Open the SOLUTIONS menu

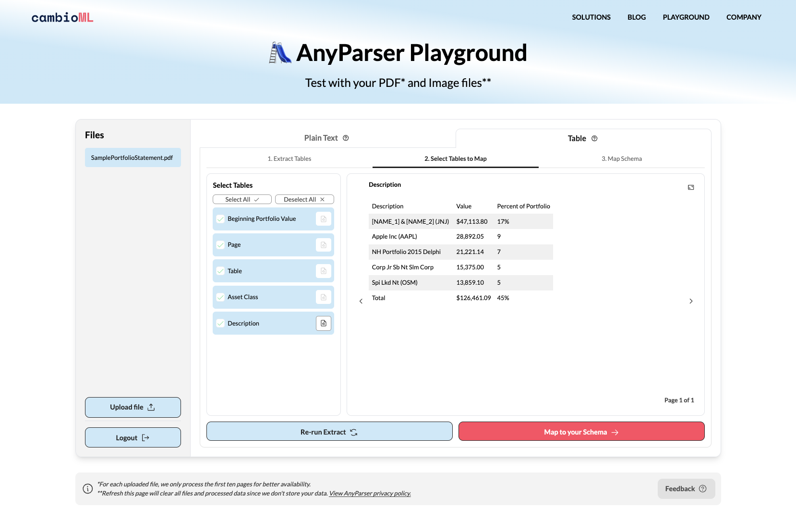point(591,17)
